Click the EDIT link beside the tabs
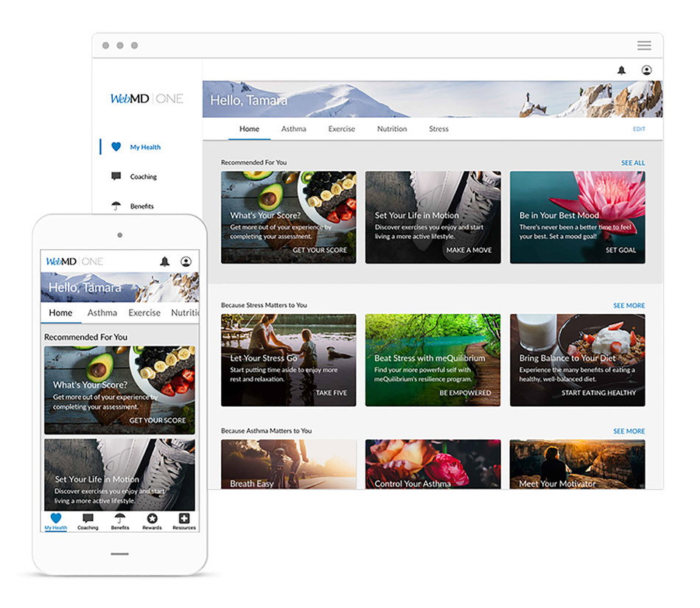 click(x=639, y=129)
